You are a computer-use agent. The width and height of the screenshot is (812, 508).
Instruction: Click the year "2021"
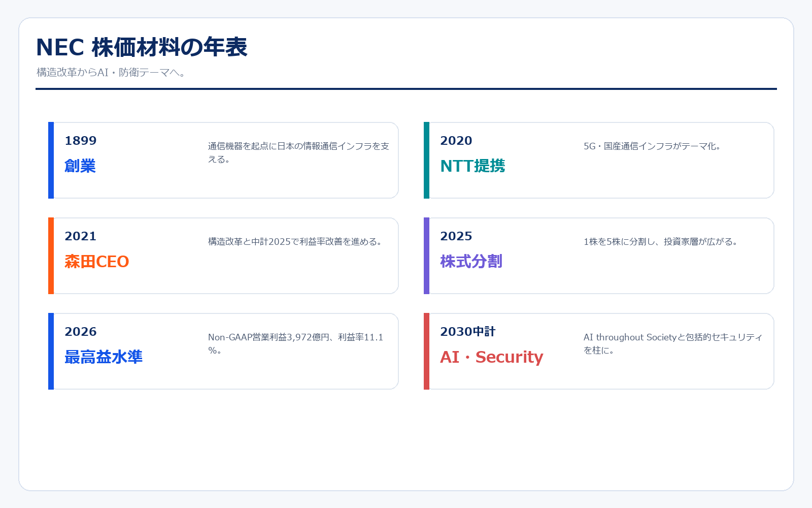pos(81,236)
